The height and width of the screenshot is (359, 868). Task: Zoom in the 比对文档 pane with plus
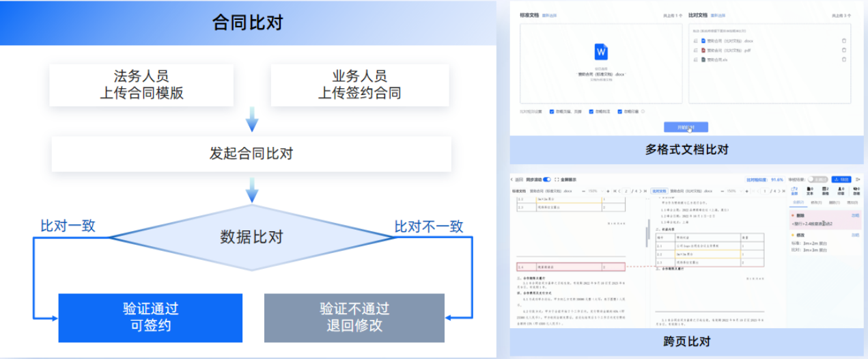(747, 191)
